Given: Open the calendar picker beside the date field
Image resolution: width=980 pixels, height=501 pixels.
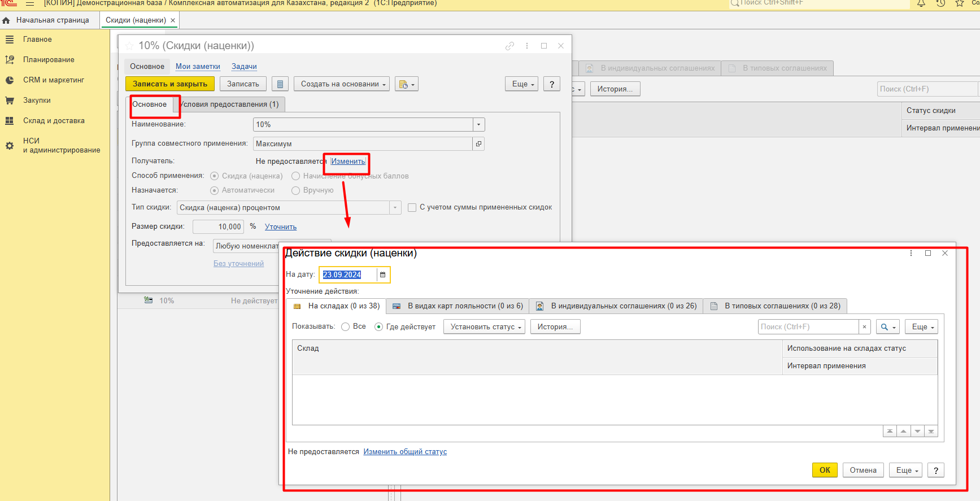Looking at the screenshot, I should click(x=382, y=275).
